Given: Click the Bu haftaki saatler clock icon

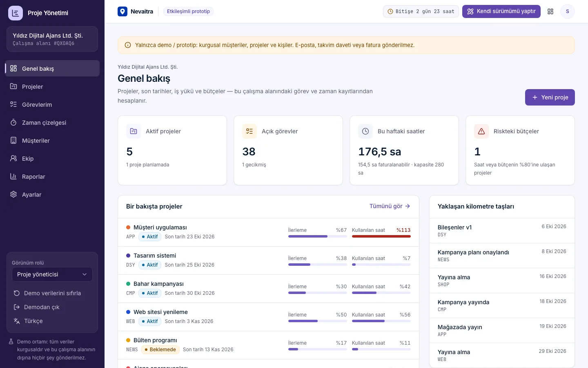Looking at the screenshot, I should tap(365, 131).
